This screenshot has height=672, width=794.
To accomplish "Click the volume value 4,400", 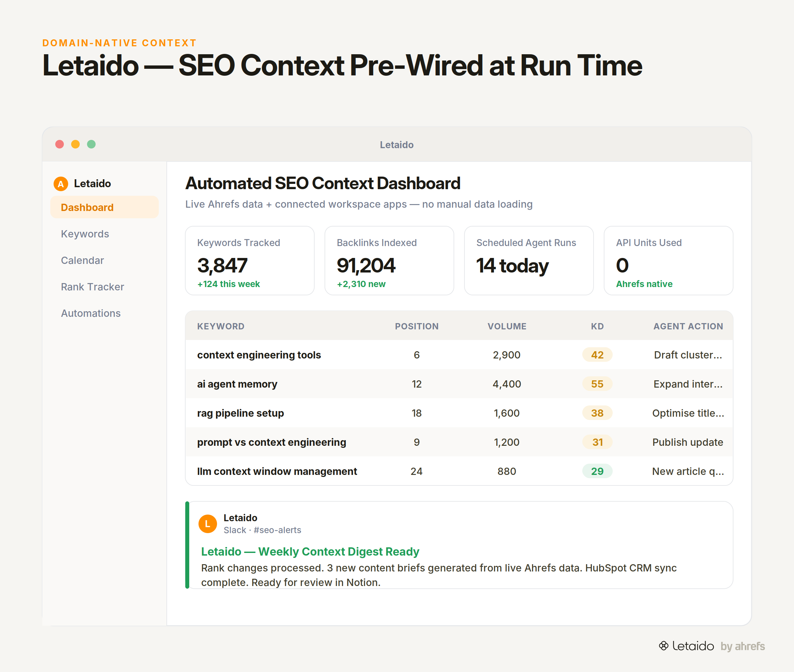I will pos(507,384).
